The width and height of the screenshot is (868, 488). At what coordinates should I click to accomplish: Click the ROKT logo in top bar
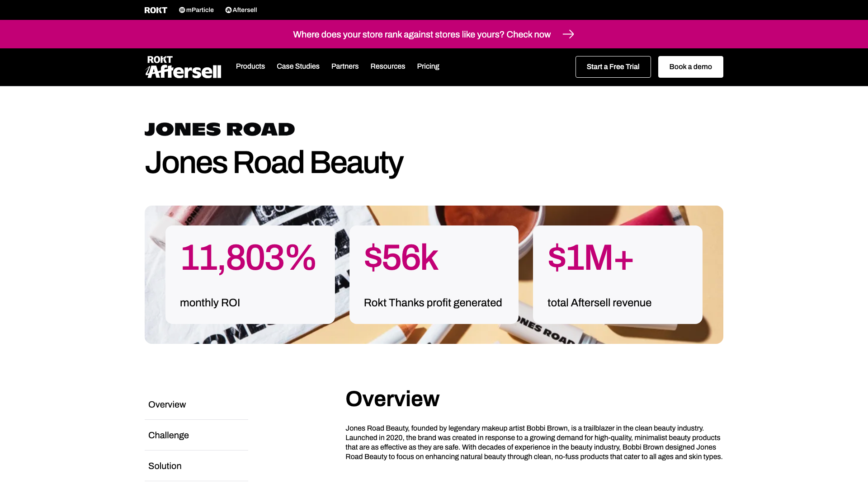[x=156, y=10]
